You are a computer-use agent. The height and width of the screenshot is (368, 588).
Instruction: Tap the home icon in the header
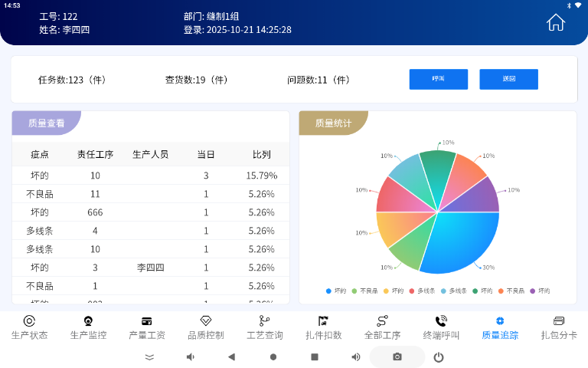555,23
